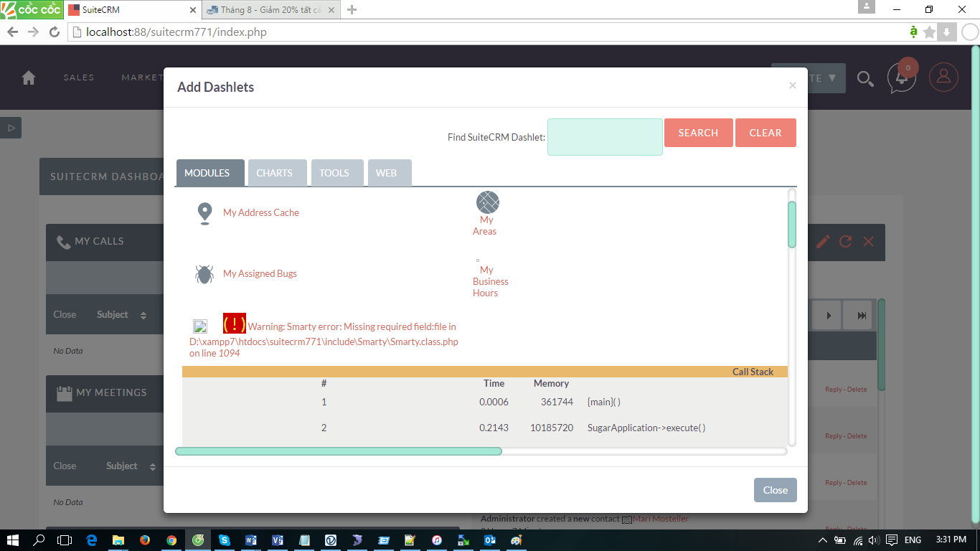Click the ENG language indicator
Screen dimensions: 980x551
pos(913,540)
